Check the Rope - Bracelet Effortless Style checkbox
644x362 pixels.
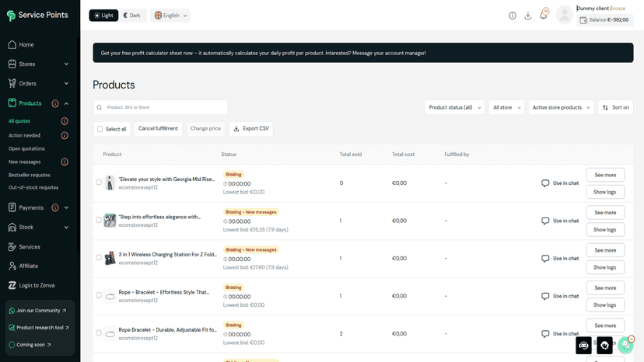99,295
